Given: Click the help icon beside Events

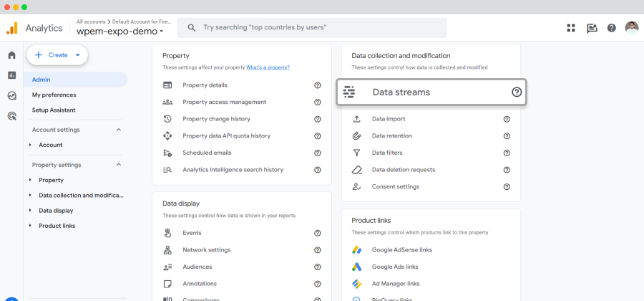Looking at the screenshot, I should [x=318, y=233].
